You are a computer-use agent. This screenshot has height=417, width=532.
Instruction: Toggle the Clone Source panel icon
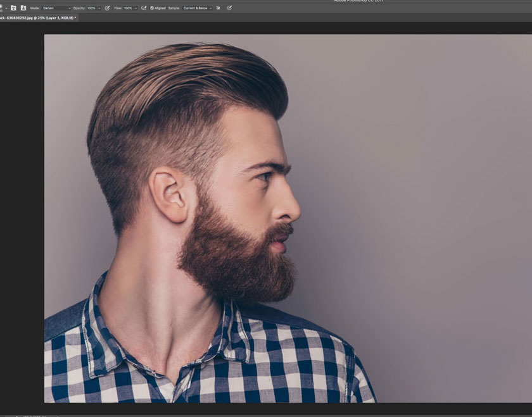[x=23, y=8]
